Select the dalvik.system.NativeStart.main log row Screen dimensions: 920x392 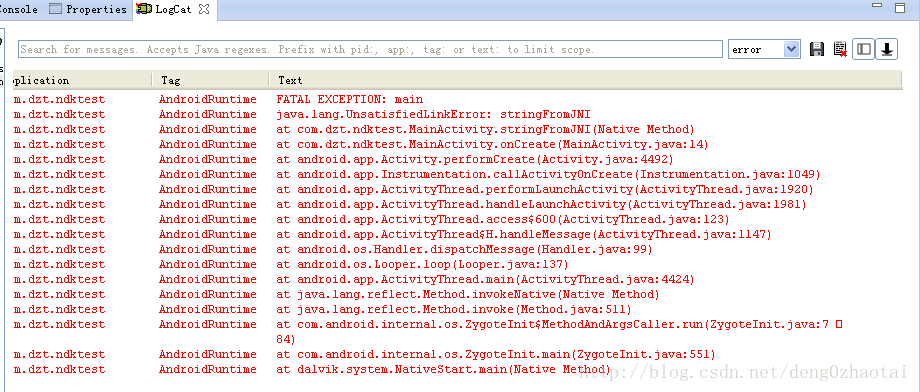coord(458,369)
